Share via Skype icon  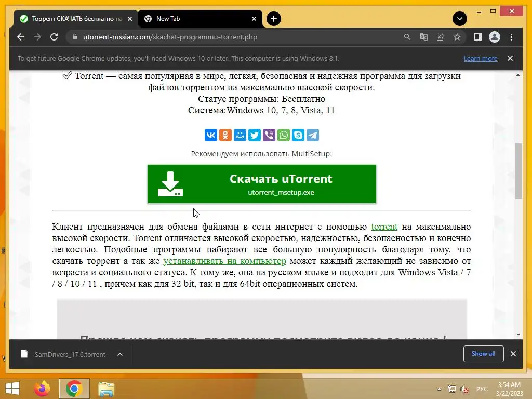pyautogui.click(x=298, y=135)
